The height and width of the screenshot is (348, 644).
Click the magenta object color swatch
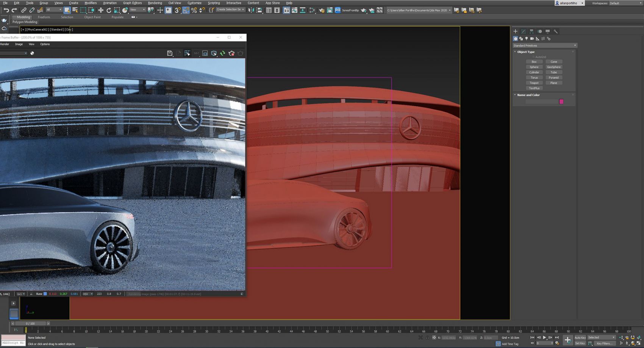(x=561, y=102)
